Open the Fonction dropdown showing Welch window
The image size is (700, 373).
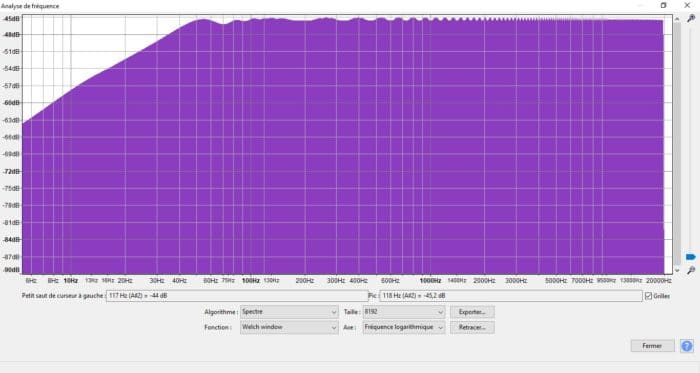pos(289,327)
